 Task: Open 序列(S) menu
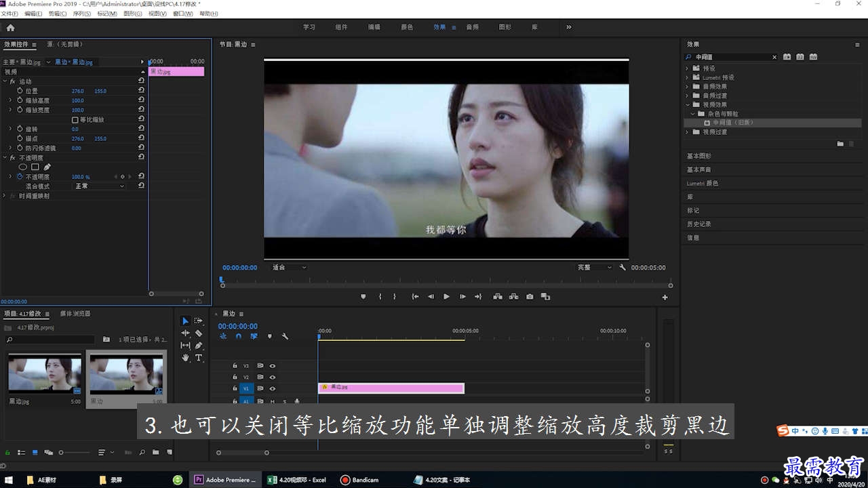(x=81, y=14)
